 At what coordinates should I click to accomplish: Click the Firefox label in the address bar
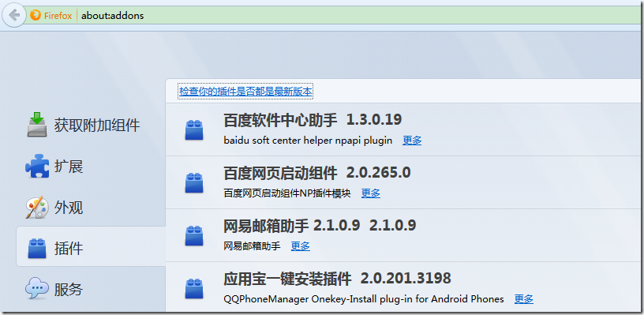[x=58, y=16]
